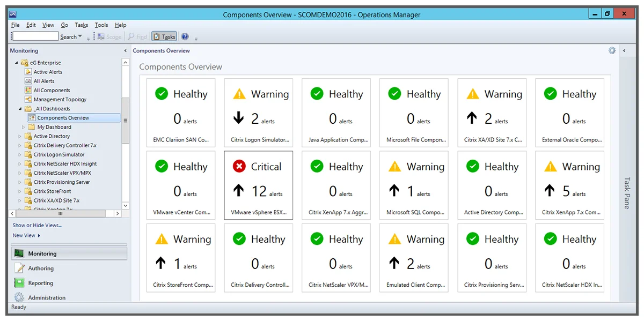Click the Administration gear icon

19,297
